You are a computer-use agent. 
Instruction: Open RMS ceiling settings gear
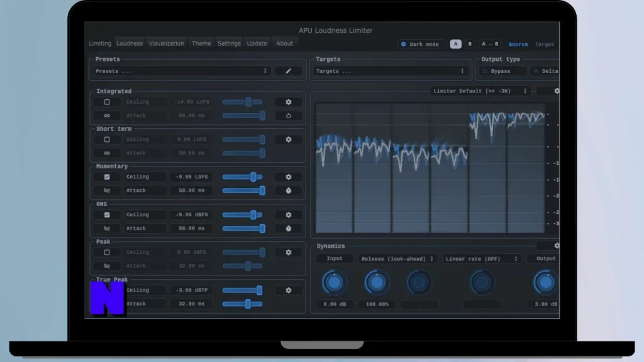pos(288,215)
